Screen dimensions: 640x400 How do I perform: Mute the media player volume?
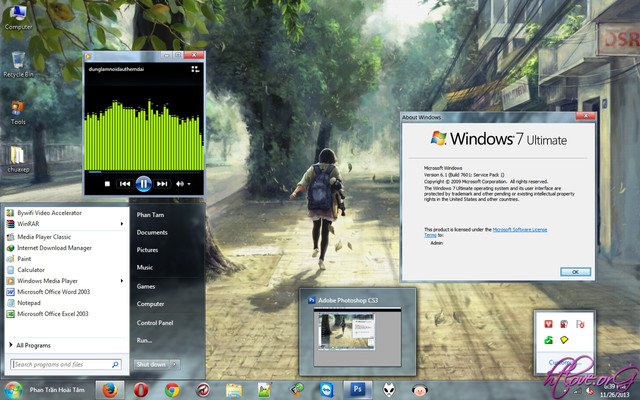tap(178, 184)
